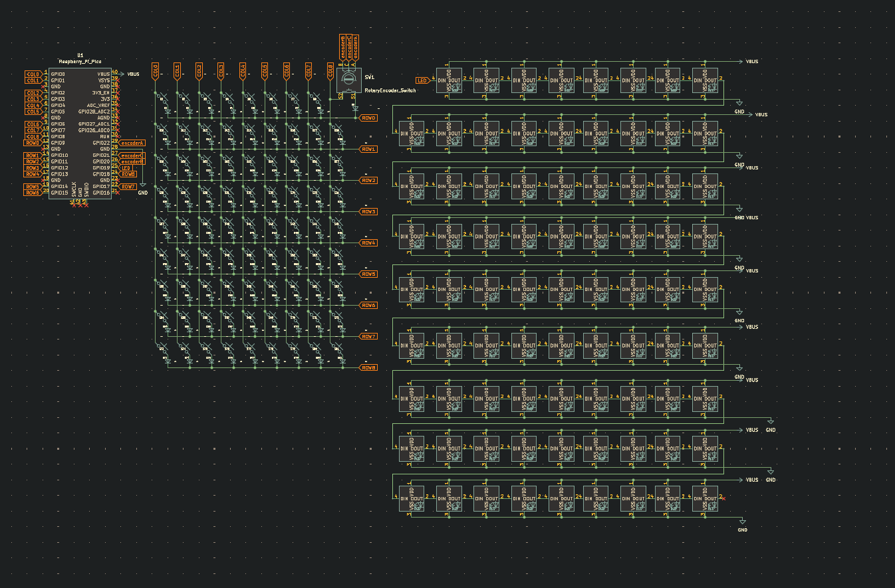Select the COL0 label on Pico GPIO0
The width and height of the screenshot is (895, 588).
(33, 74)
